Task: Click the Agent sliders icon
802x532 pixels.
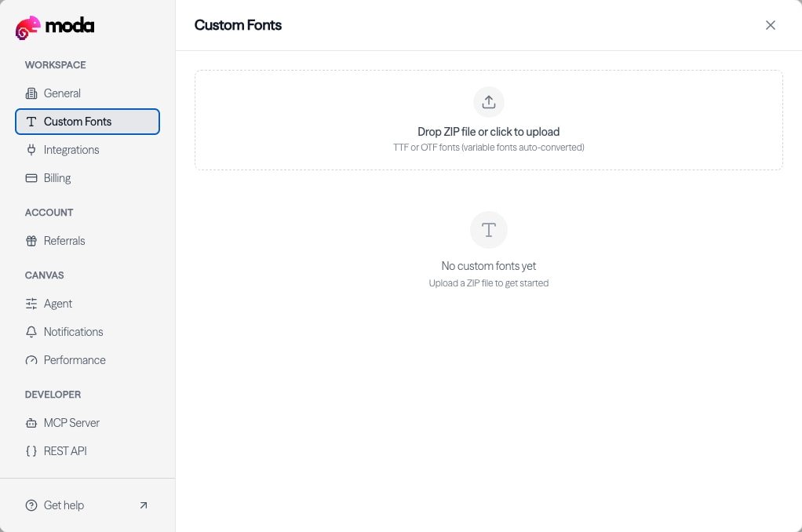Action: click(x=31, y=304)
